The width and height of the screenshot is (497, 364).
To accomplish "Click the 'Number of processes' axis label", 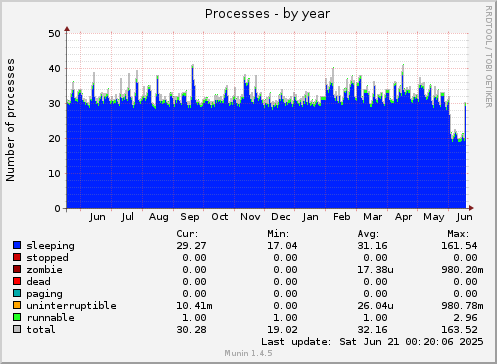I will pos(10,120).
